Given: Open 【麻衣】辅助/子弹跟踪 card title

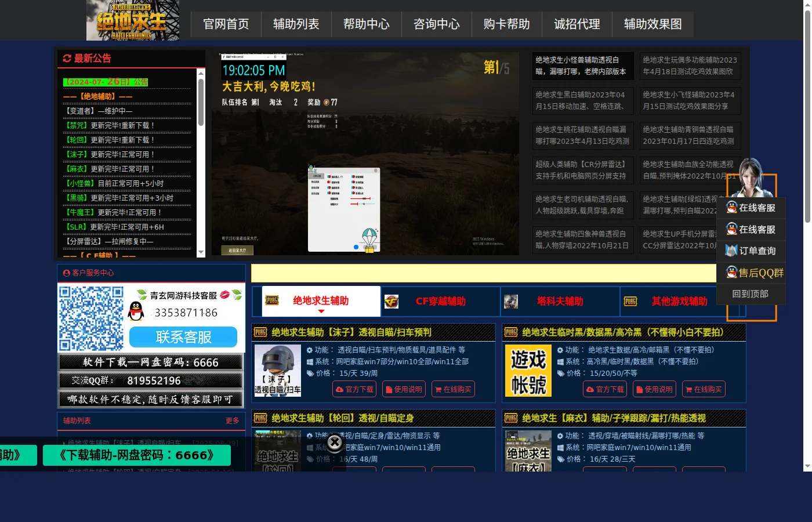Looking at the screenshot, I should coord(614,418).
